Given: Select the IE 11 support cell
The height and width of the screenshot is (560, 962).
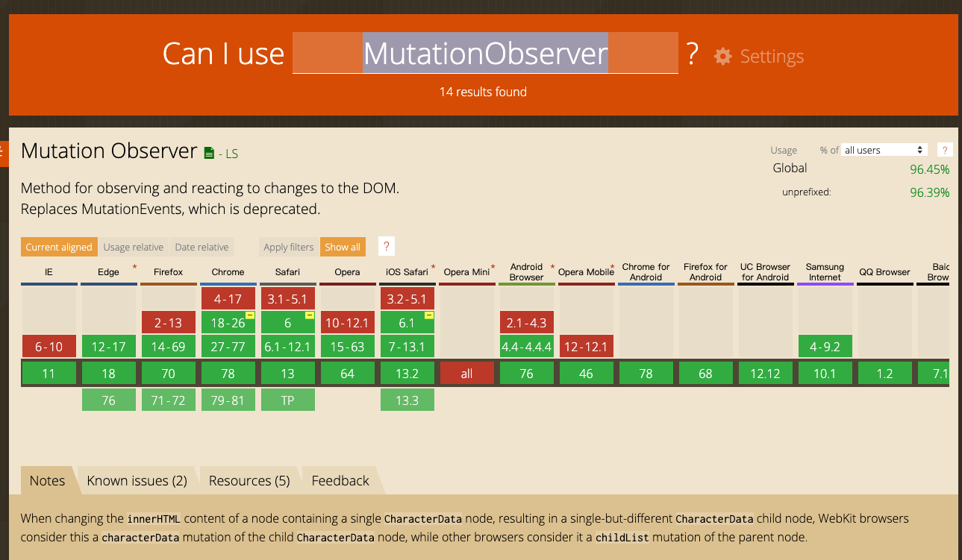Looking at the screenshot, I should pyautogui.click(x=49, y=374).
